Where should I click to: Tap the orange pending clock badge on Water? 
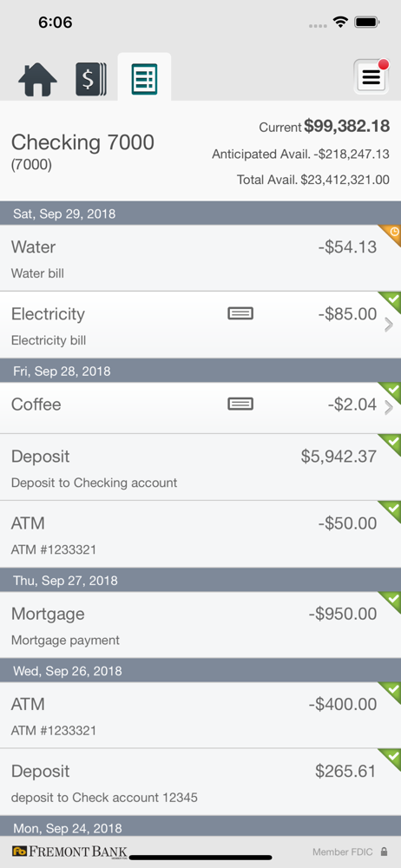pyautogui.click(x=391, y=234)
